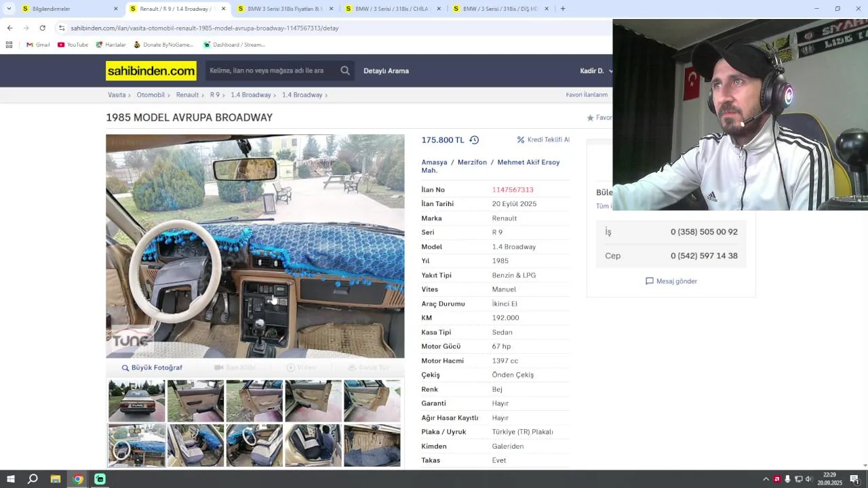Image resolution: width=868 pixels, height=488 pixels.
Task: Open File Explorer from taskbar
Action: tap(56, 479)
